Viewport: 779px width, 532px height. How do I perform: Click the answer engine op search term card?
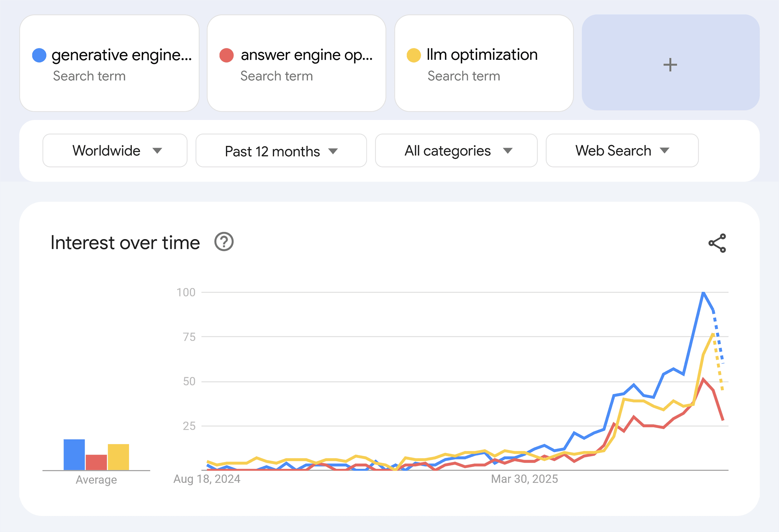click(x=297, y=63)
